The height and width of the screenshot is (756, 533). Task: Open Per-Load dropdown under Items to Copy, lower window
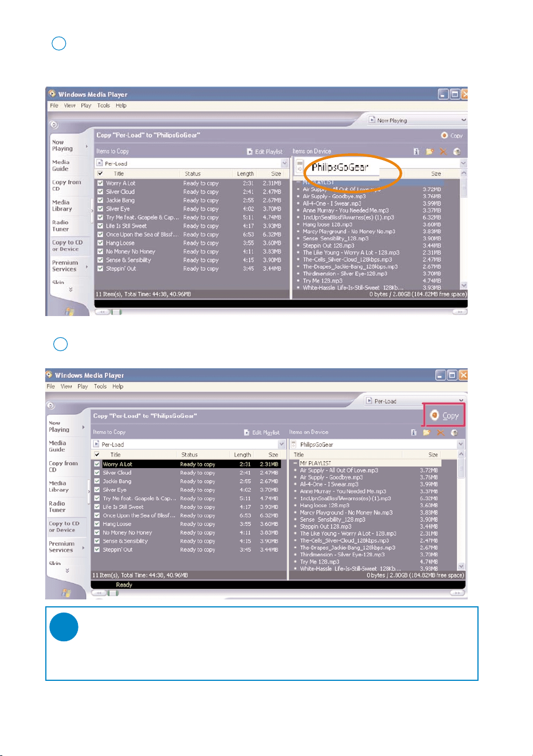tap(281, 445)
